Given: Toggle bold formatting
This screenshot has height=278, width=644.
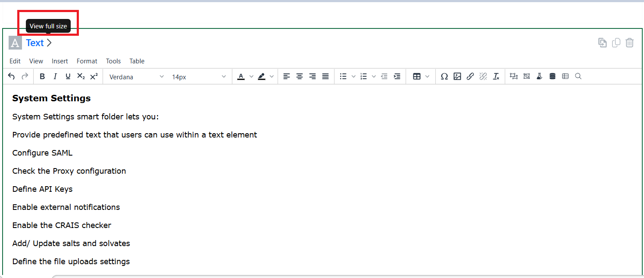Looking at the screenshot, I should [42, 76].
